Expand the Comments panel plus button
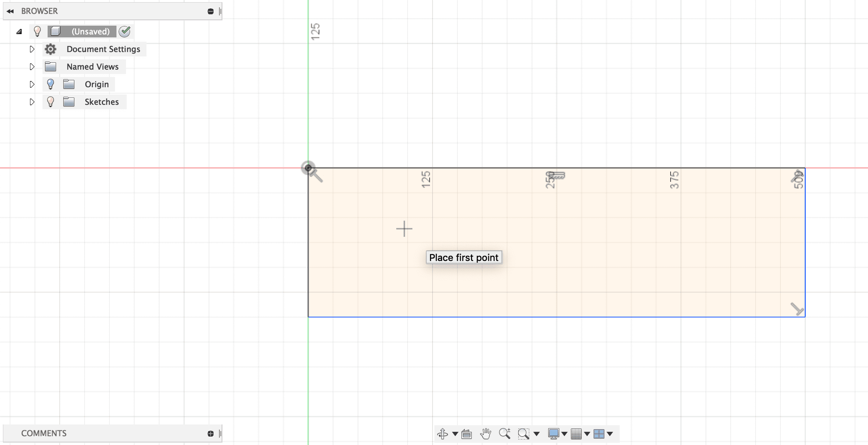The height and width of the screenshot is (445, 868). point(211,434)
